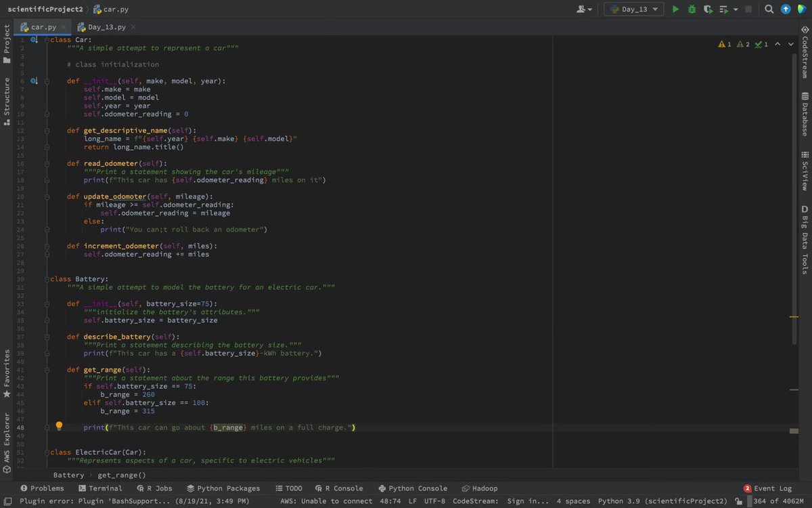The width and height of the screenshot is (812, 508).
Task: Go to next highlighted error arrow
Action: pyautogui.click(x=791, y=44)
